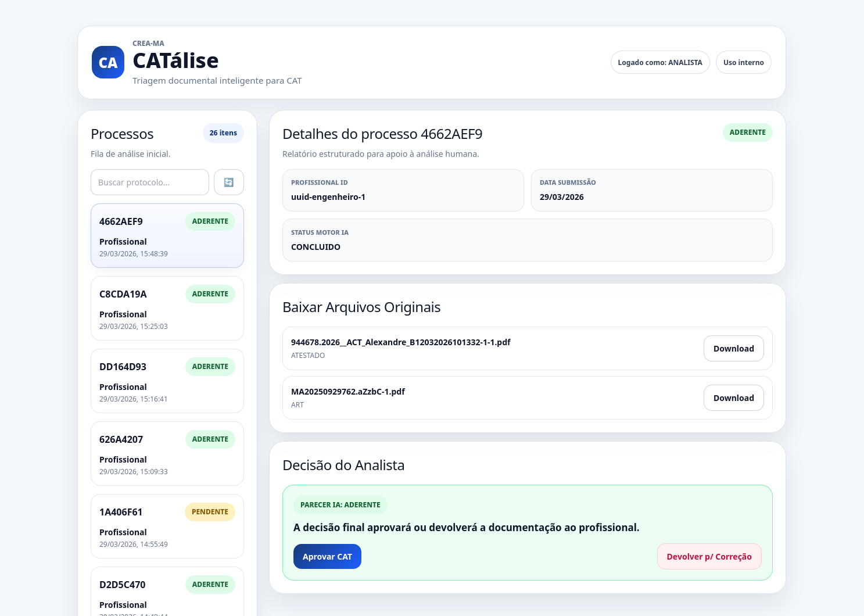Viewport: 864px width, 616px height.
Task: Click the Logado como: ANALISTA badge
Action: (659, 63)
